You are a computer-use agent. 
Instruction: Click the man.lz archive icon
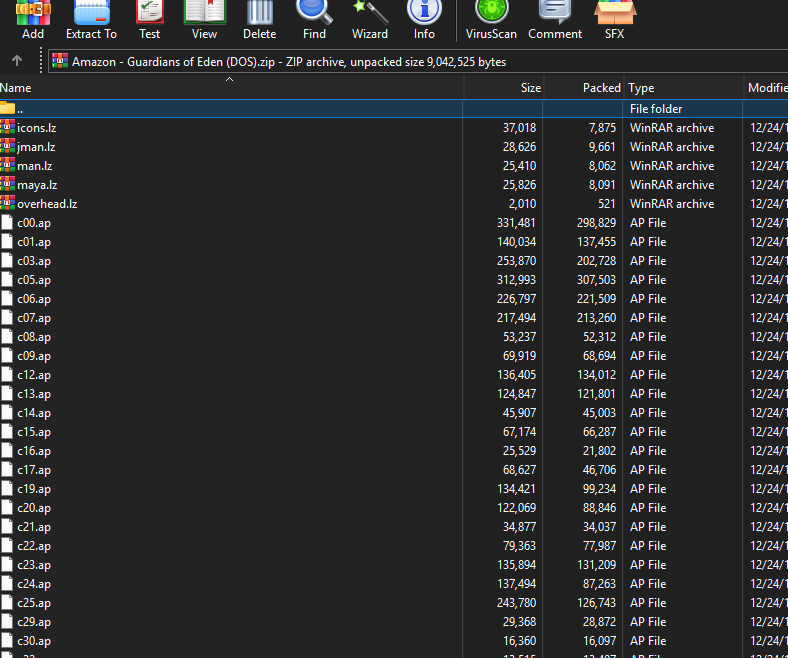coord(8,165)
